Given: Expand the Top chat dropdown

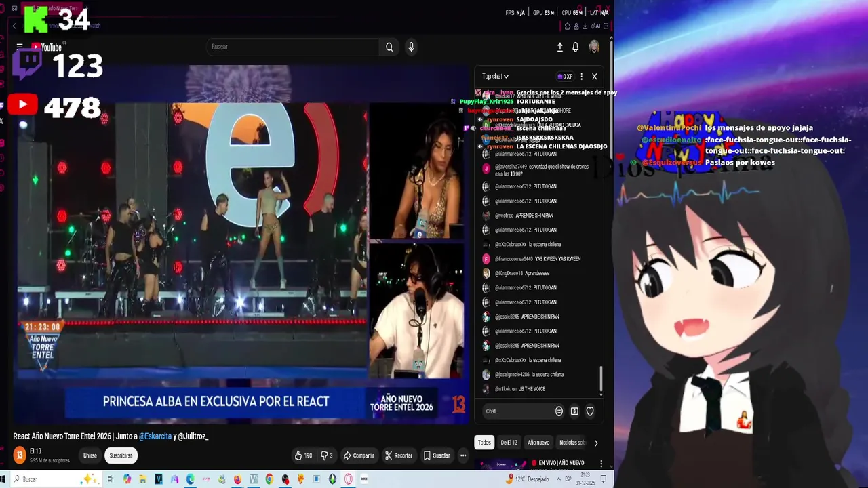Looking at the screenshot, I should coord(495,77).
